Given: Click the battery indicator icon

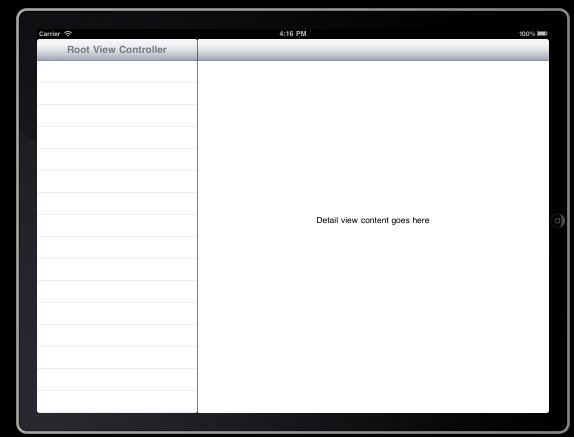Looking at the screenshot, I should (x=542, y=34).
